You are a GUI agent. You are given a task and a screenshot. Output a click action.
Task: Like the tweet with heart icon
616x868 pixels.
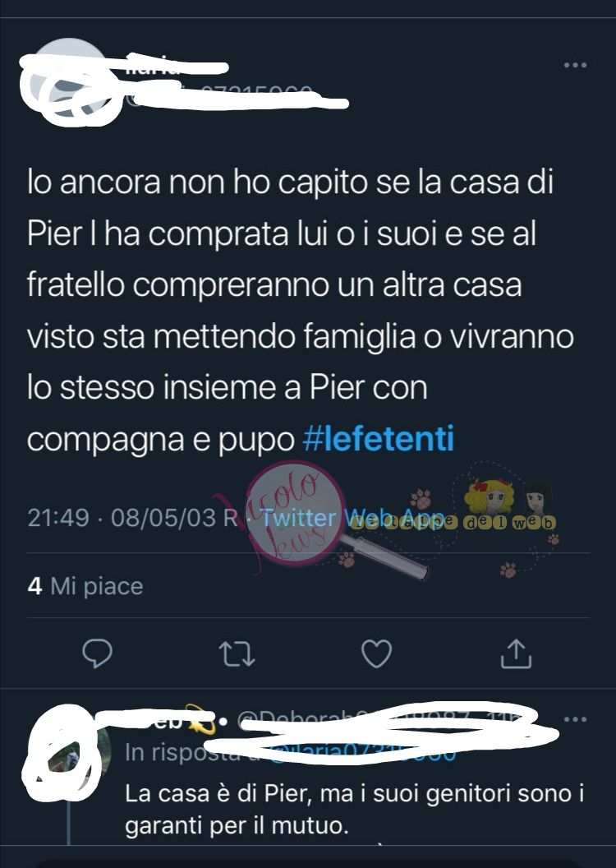coord(376,653)
